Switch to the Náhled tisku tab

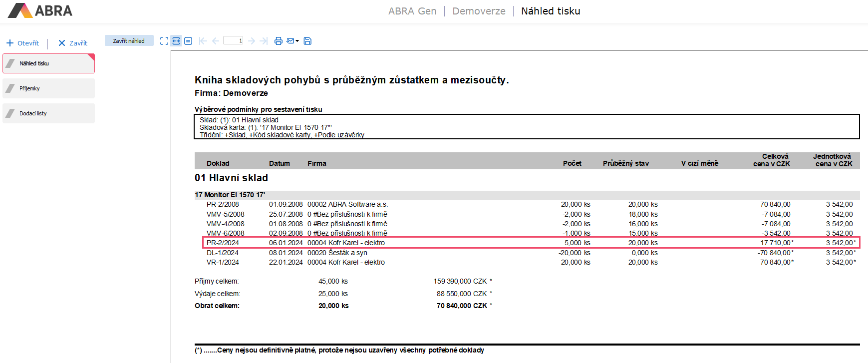click(48, 63)
